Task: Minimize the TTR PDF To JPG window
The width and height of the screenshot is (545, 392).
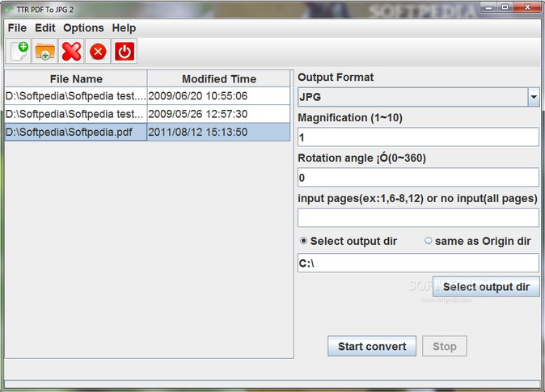Action: tap(488, 7)
